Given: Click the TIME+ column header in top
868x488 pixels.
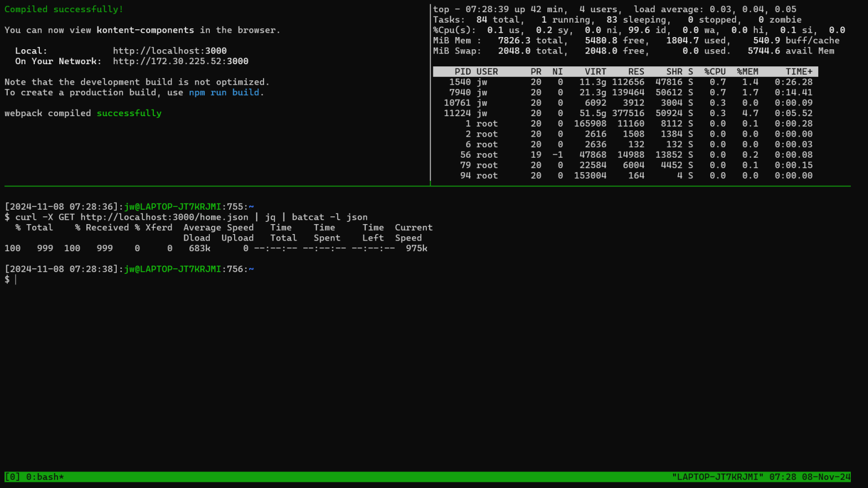Looking at the screenshot, I should tap(798, 72).
